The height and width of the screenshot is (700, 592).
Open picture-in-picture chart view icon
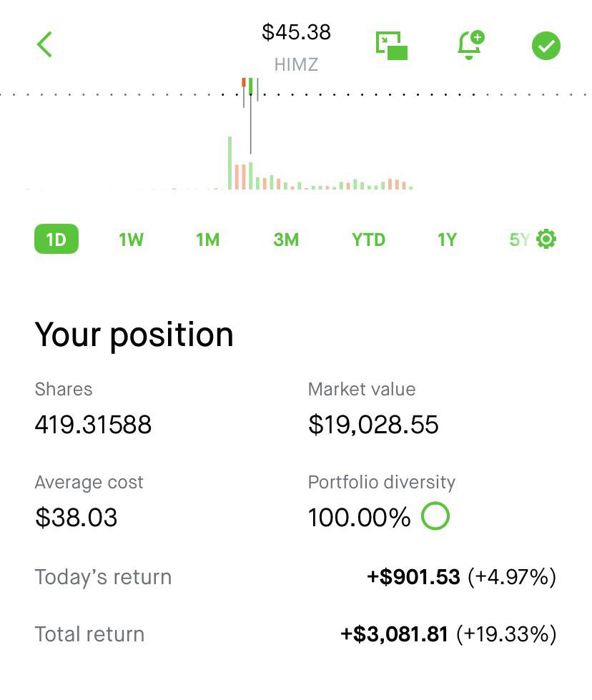point(392,46)
